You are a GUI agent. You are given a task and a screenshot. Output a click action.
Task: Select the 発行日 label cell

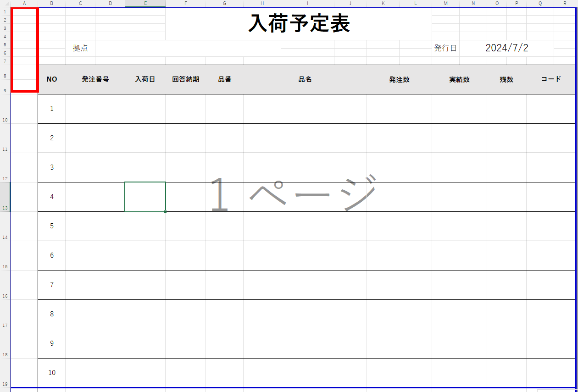[445, 48]
